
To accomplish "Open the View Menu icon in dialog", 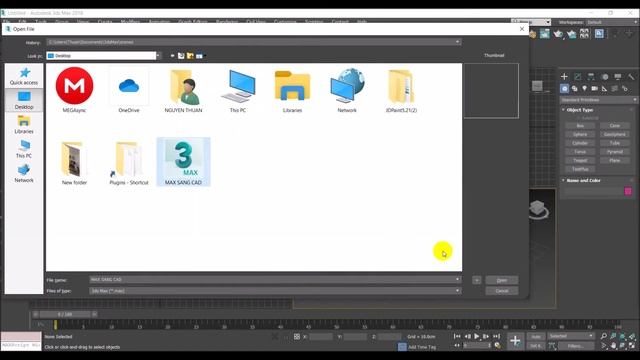I will pos(200,56).
